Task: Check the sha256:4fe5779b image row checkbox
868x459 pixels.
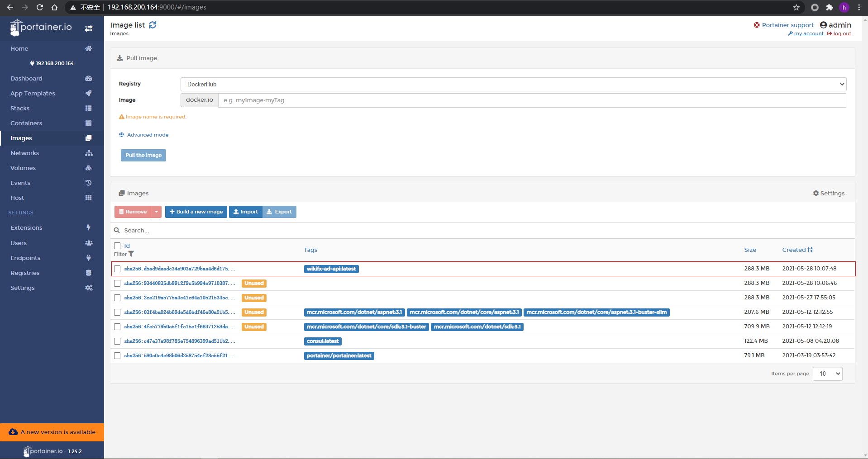Action: (117, 327)
